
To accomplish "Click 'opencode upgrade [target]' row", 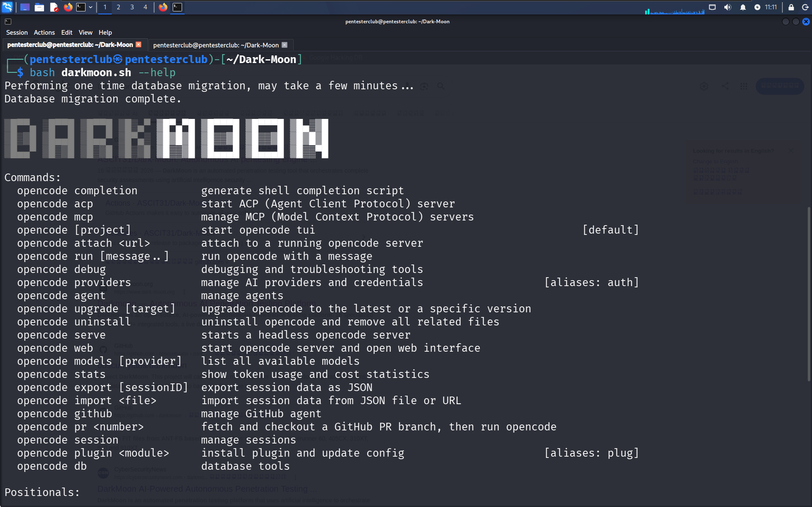I will 274,309.
